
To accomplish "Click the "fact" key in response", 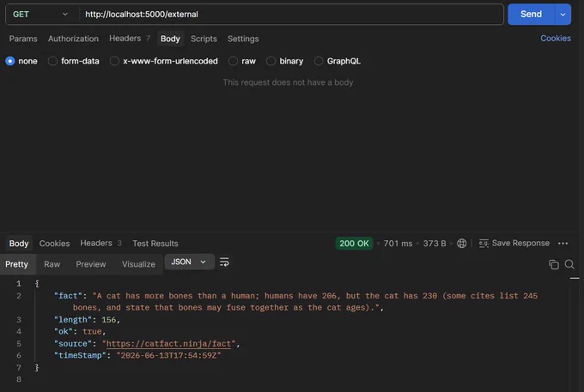I will tap(68, 296).
